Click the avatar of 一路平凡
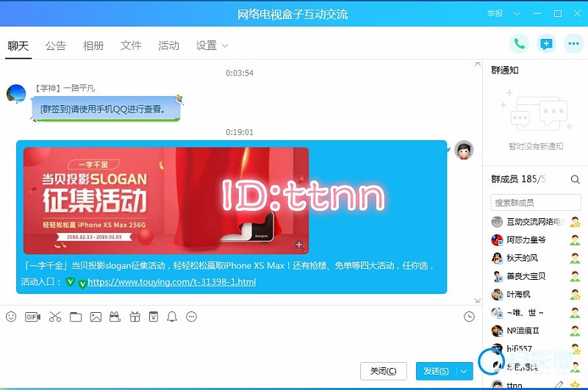This screenshot has height=390, width=588. point(16,94)
